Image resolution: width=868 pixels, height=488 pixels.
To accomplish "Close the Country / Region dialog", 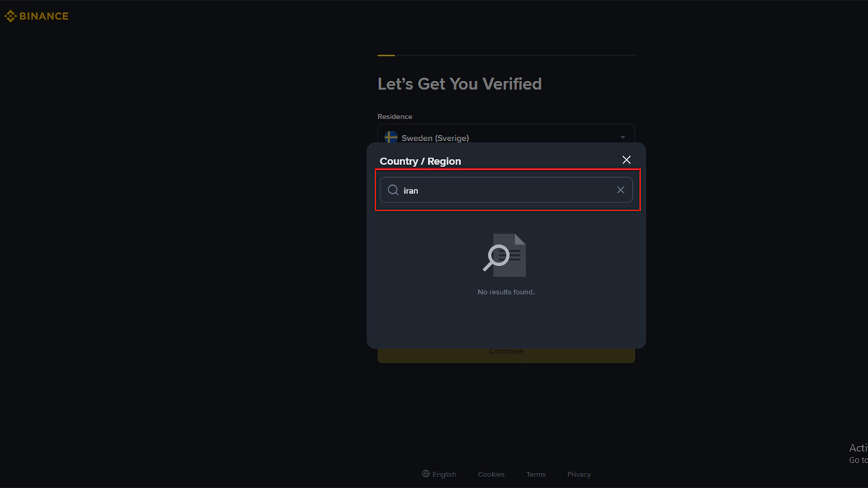I will (626, 160).
